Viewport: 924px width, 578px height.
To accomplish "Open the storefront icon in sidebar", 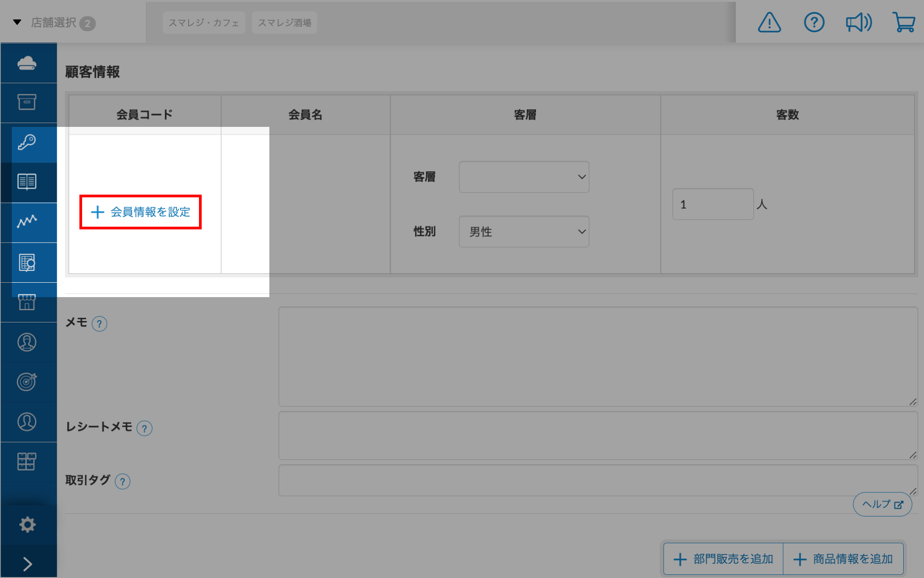I will point(27,302).
